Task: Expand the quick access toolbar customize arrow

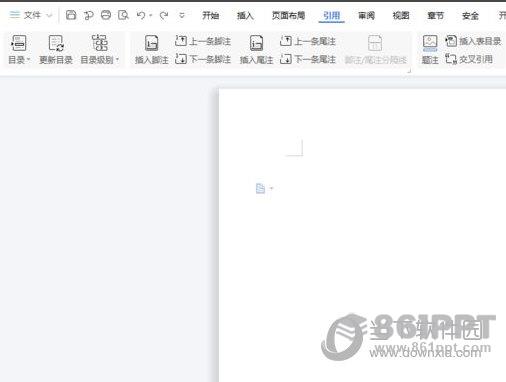Action: coord(182,15)
